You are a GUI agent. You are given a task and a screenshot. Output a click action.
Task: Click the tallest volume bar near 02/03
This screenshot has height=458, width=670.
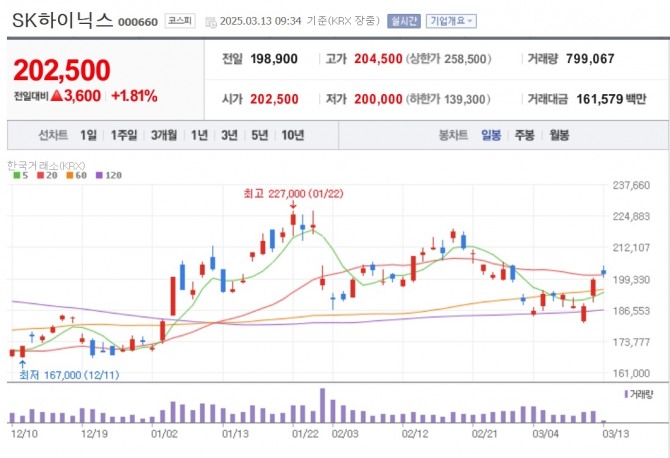tap(323, 405)
